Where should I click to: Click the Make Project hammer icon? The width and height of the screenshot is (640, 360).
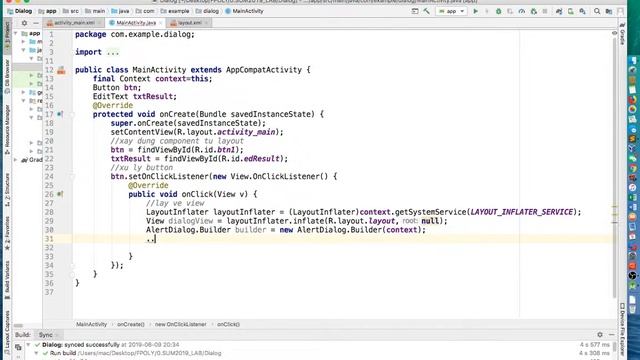[x=427, y=11]
